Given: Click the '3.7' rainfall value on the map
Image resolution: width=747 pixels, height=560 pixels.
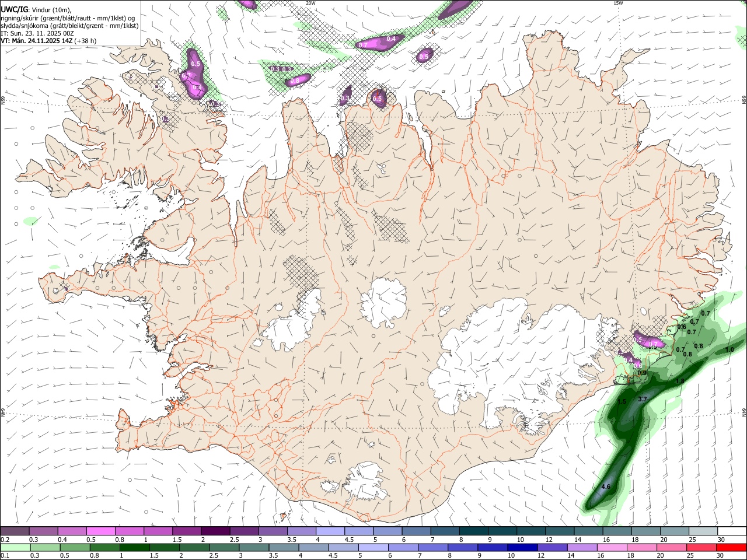Looking at the screenshot, I should (x=643, y=399).
